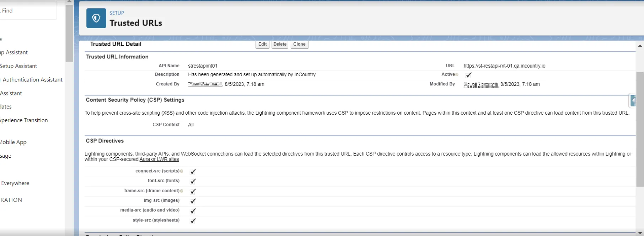Open the Created By user link
Viewport: 644px width, 236px height.
(x=205, y=84)
